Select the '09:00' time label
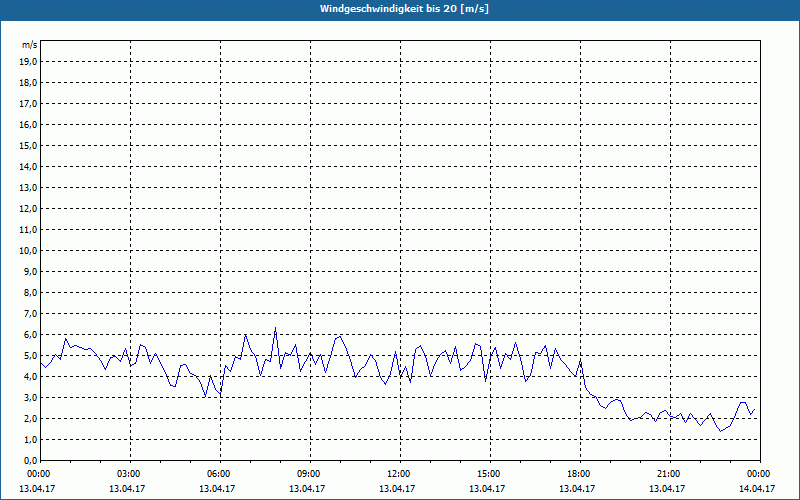 point(310,474)
